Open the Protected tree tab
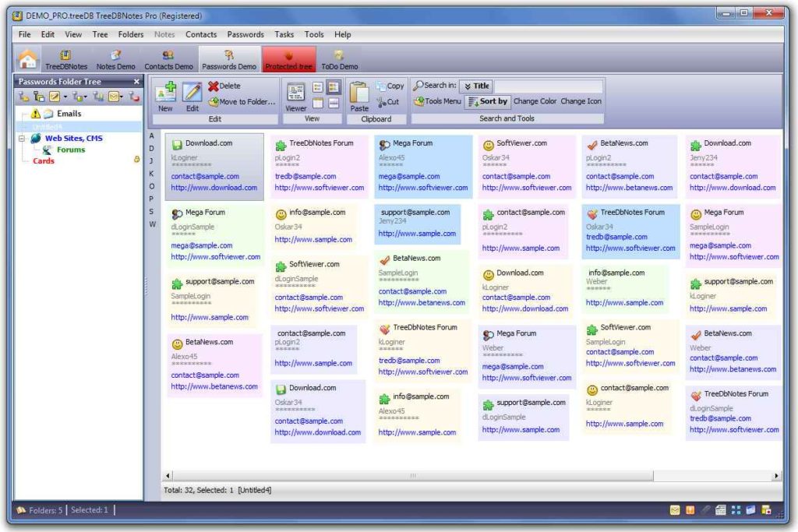 point(288,59)
